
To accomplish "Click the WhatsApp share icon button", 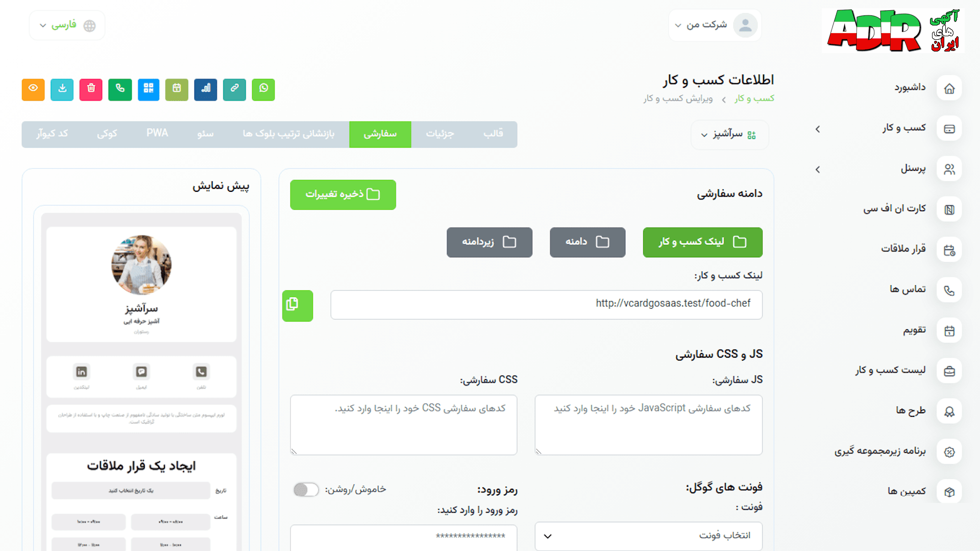I will pyautogui.click(x=263, y=89).
